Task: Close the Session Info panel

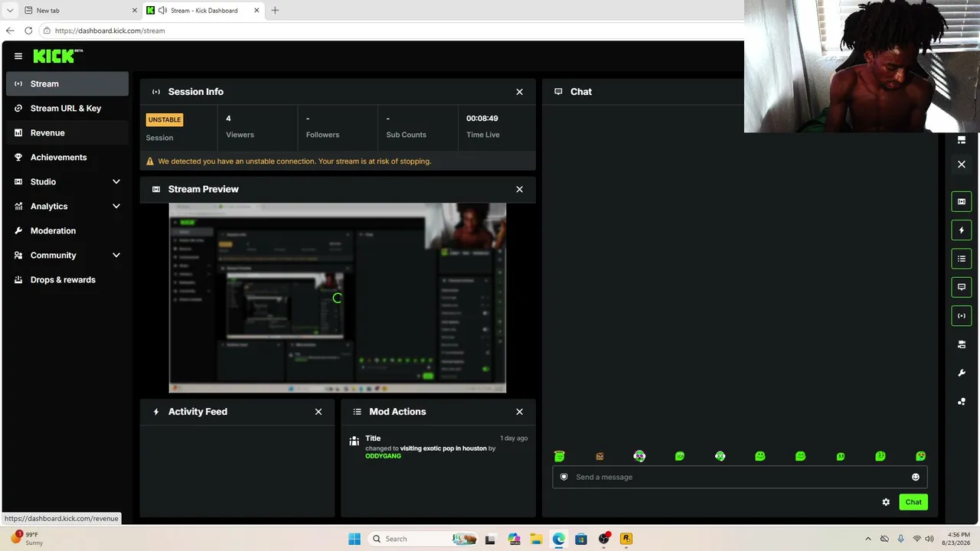Action: (520, 92)
